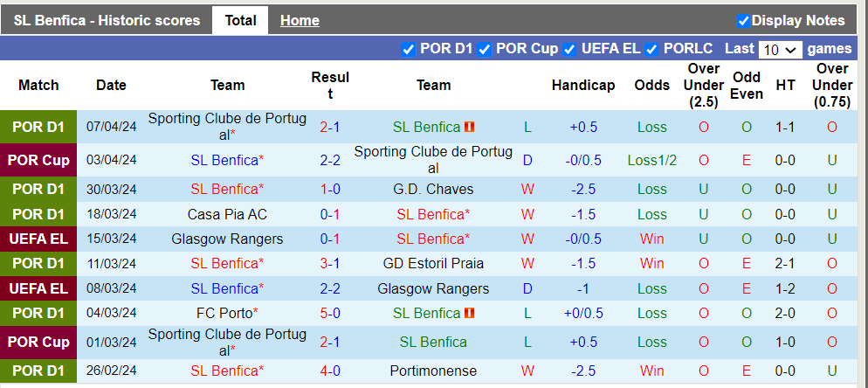Open the 3-1 result versus GD Estoril Praia

pyautogui.click(x=330, y=263)
